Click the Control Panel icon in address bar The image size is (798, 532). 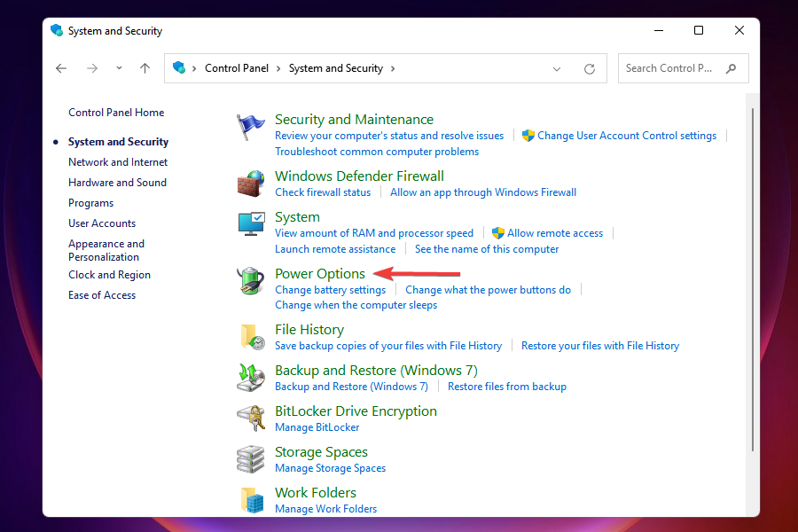(179, 67)
